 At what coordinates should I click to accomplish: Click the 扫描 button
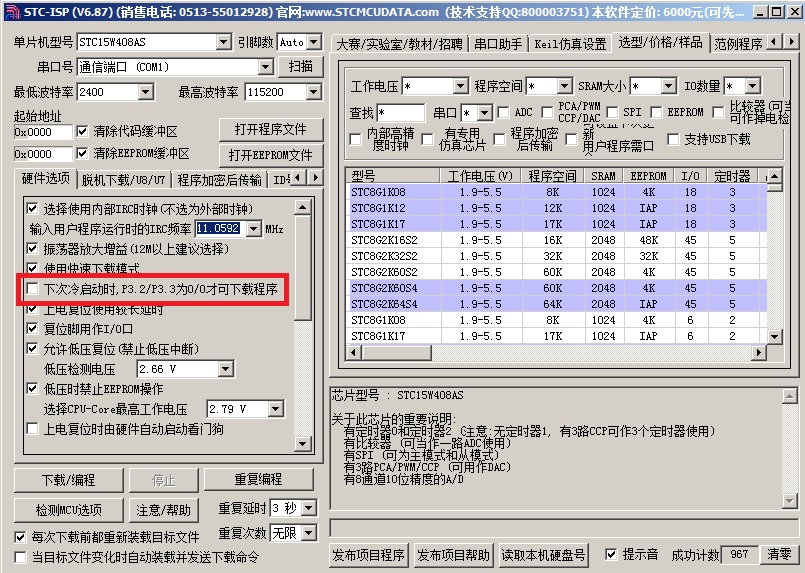pyautogui.click(x=301, y=66)
